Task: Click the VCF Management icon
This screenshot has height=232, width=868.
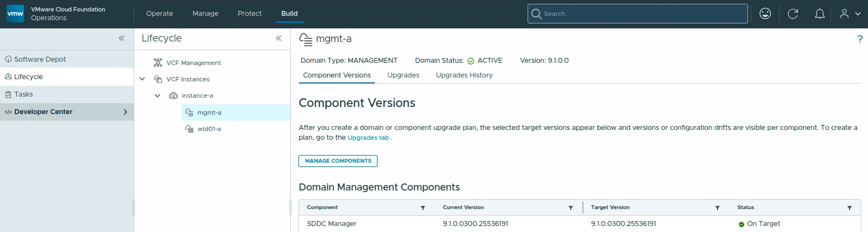Action: [x=158, y=63]
